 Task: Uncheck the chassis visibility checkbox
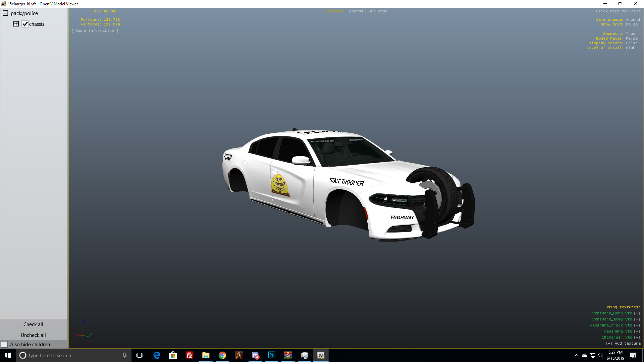(25, 24)
